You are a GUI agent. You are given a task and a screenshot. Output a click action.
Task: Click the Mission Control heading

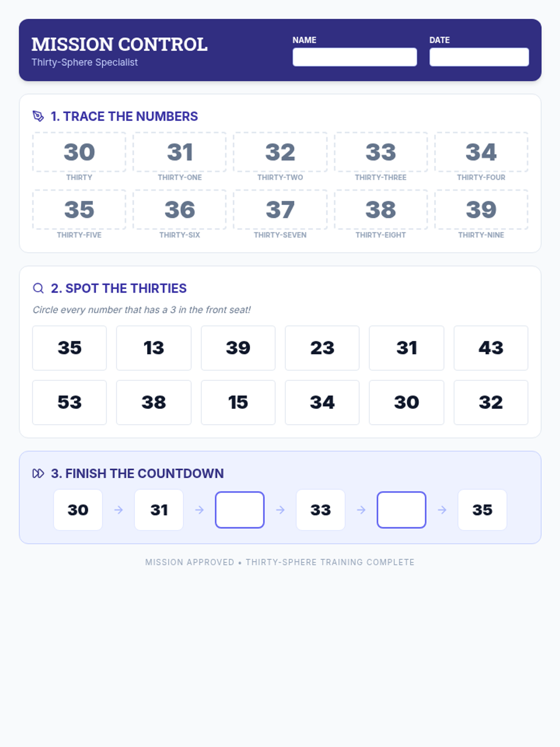(119, 44)
